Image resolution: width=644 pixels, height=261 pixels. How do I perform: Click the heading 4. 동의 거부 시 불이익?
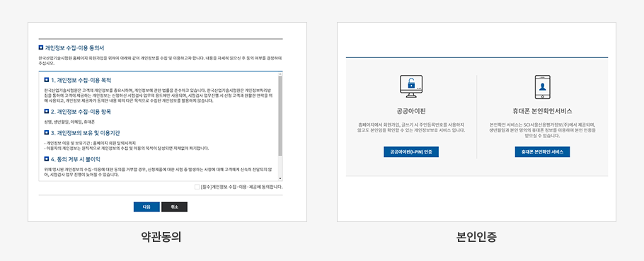point(76,159)
